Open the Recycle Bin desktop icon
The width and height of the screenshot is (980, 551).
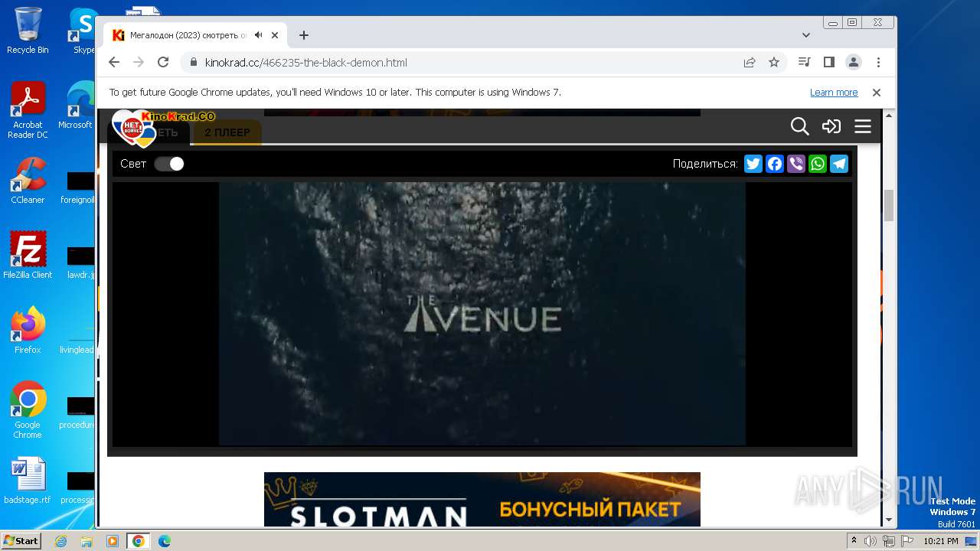[28, 31]
